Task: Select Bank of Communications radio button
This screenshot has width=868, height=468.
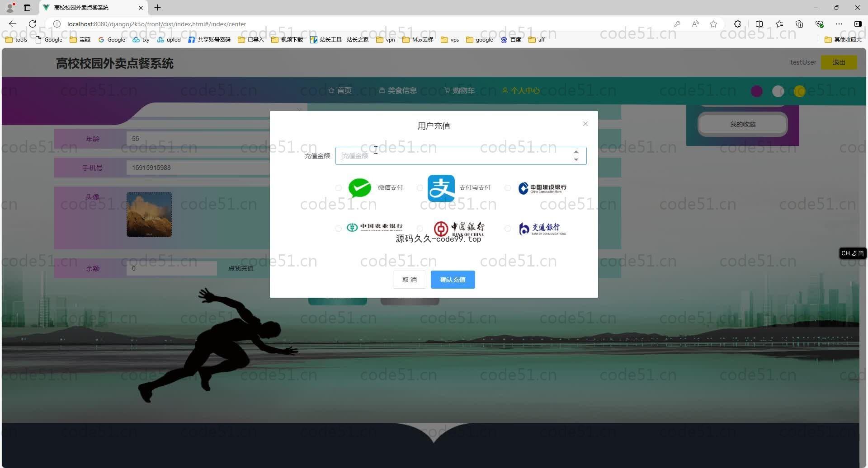Action: click(x=508, y=229)
